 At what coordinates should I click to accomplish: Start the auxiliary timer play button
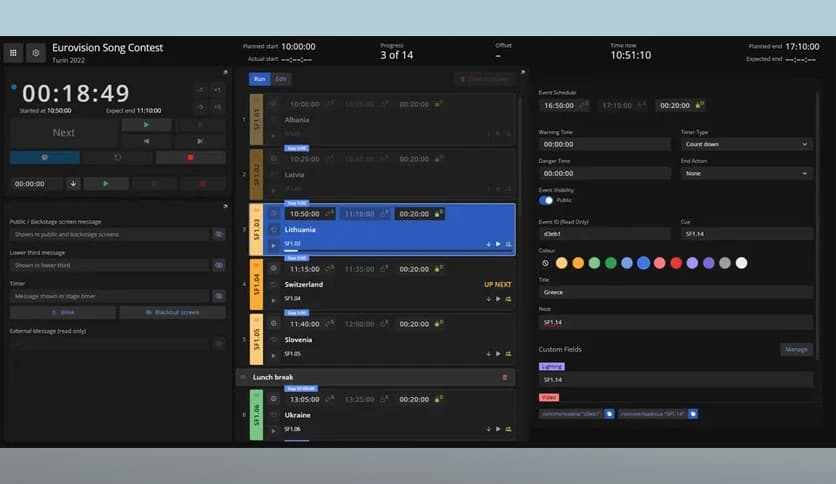[x=106, y=184]
